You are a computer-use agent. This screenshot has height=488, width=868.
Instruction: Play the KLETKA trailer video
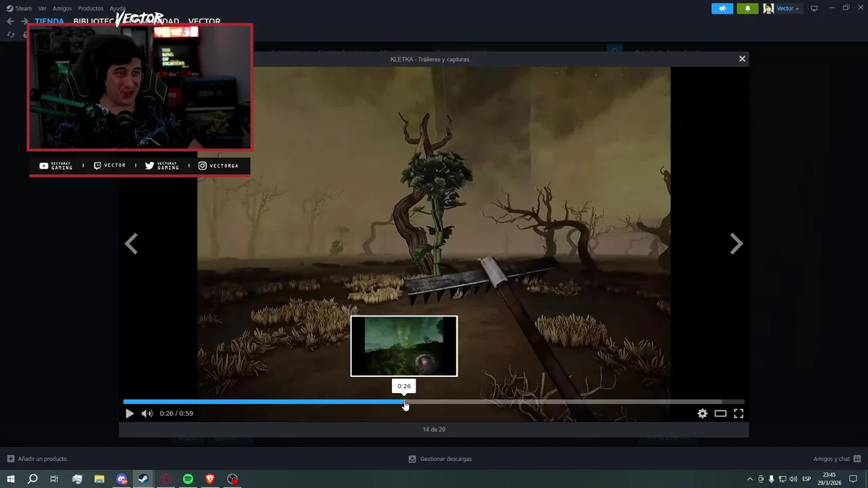130,413
